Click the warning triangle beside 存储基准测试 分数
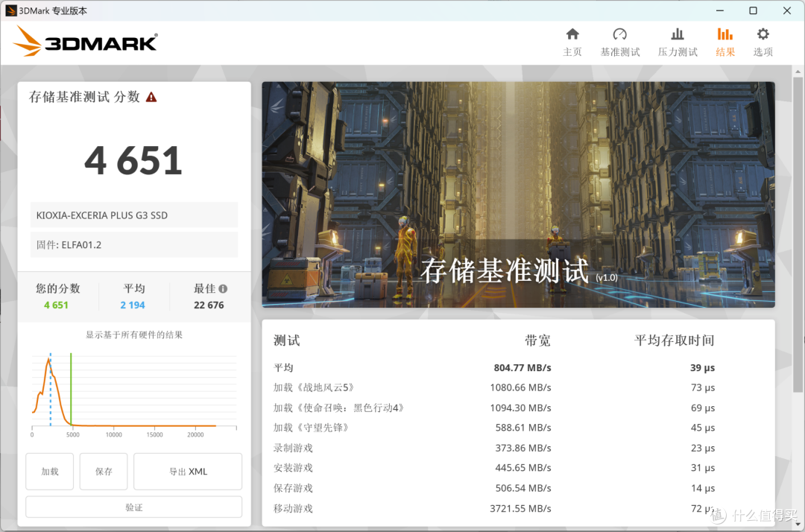The height and width of the screenshot is (532, 805). point(151,96)
